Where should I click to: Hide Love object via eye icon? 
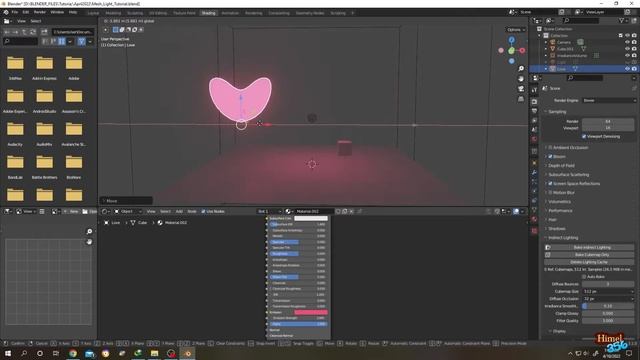627,69
